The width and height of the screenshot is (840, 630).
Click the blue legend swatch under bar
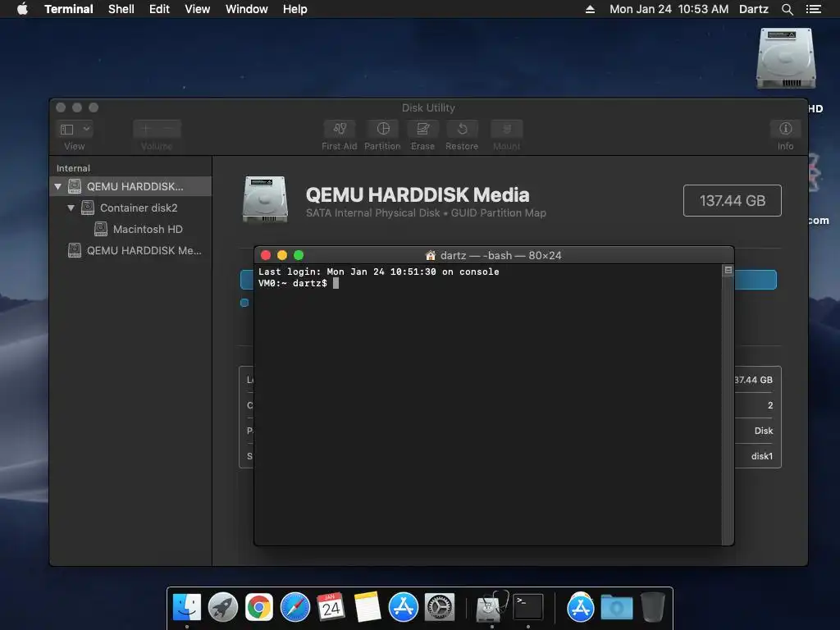(244, 303)
